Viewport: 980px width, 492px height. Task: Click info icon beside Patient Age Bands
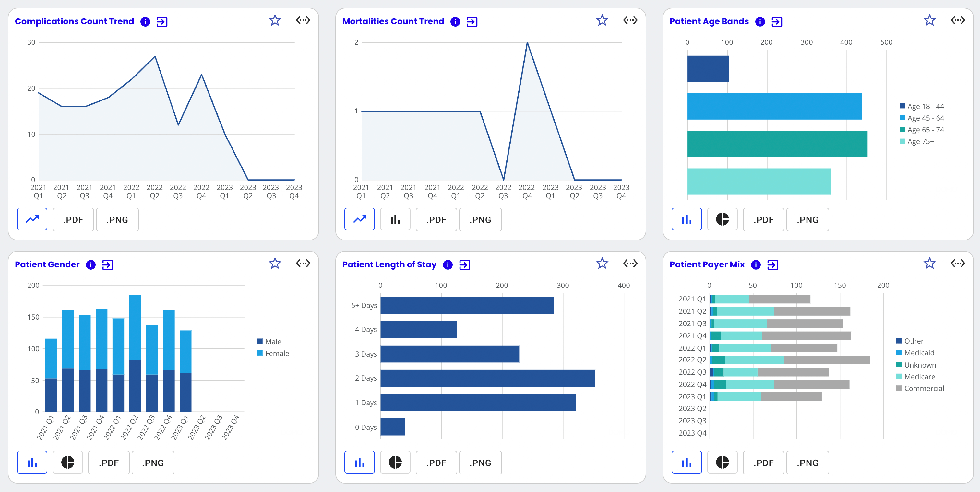[760, 22]
